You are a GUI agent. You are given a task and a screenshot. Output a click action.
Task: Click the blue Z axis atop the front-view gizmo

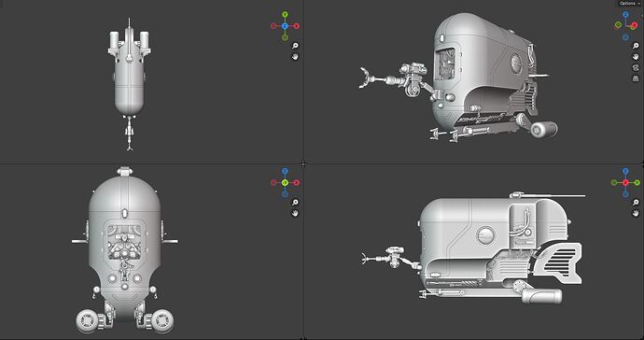285,171
